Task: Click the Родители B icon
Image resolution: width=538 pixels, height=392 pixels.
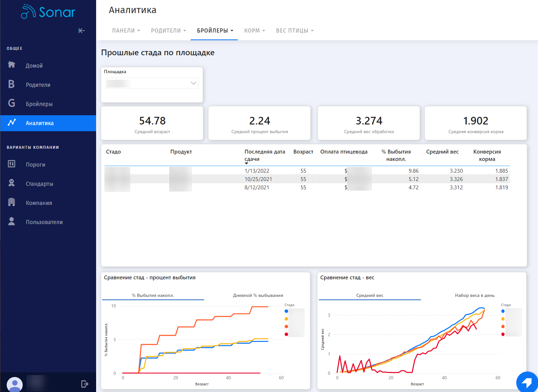Action: point(11,84)
